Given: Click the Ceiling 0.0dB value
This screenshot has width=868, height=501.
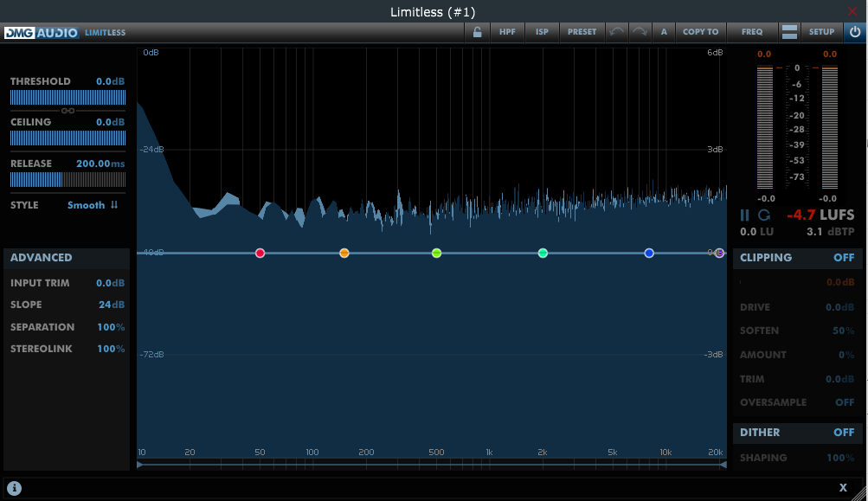Looking at the screenshot, I should [110, 122].
